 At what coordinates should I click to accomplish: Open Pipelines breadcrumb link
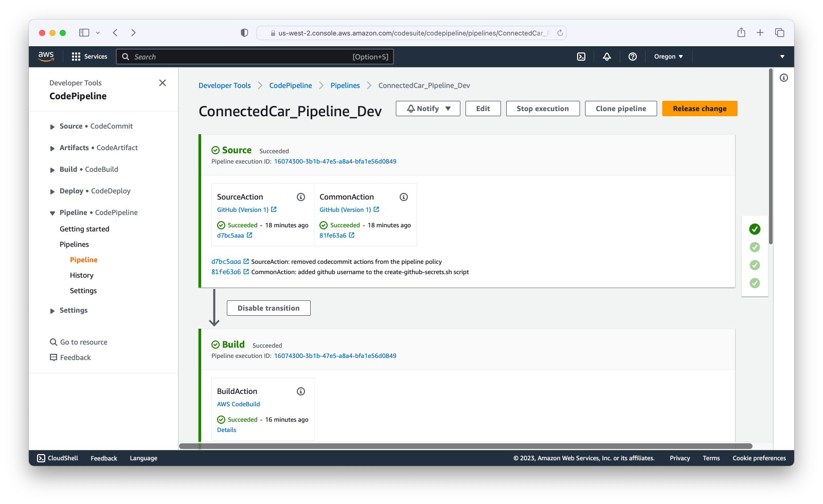(345, 85)
